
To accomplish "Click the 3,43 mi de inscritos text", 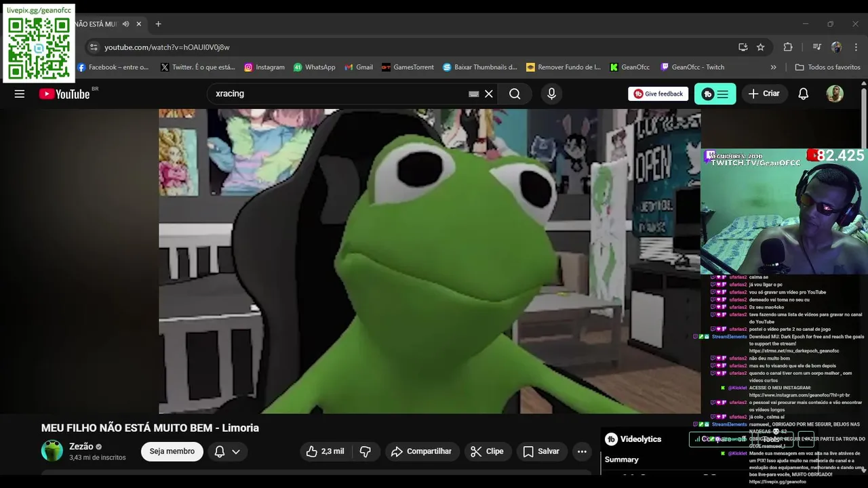I will coord(98,457).
